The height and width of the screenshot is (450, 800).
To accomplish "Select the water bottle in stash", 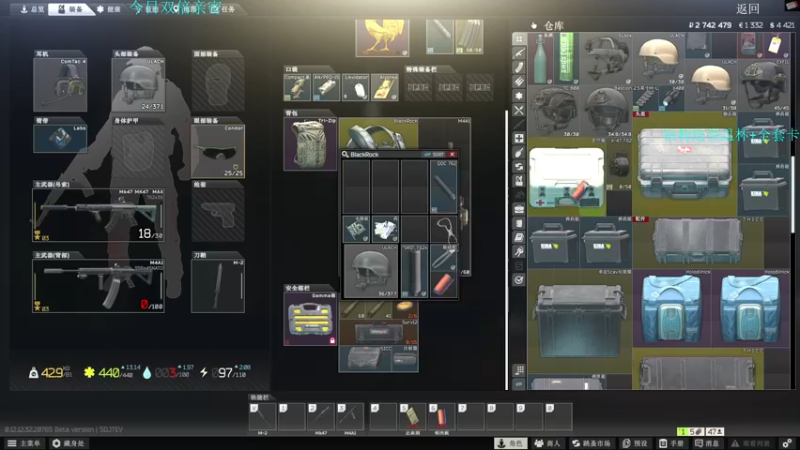I will pos(541,58).
